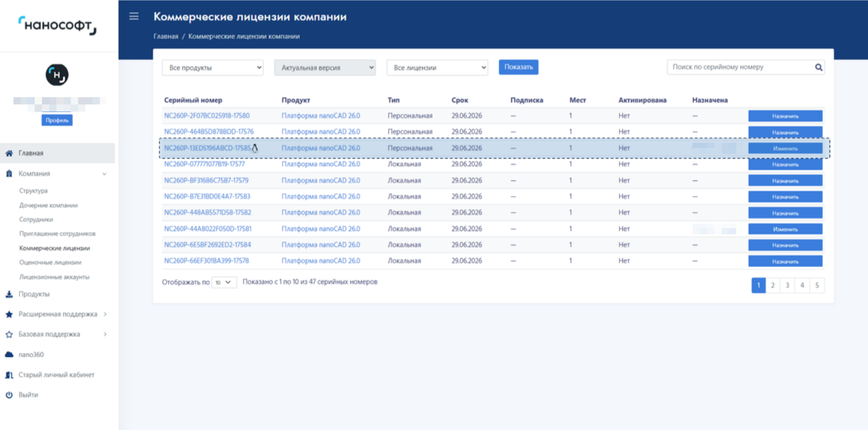The height and width of the screenshot is (430, 868).
Task: Go to page 3 of results
Action: click(787, 286)
